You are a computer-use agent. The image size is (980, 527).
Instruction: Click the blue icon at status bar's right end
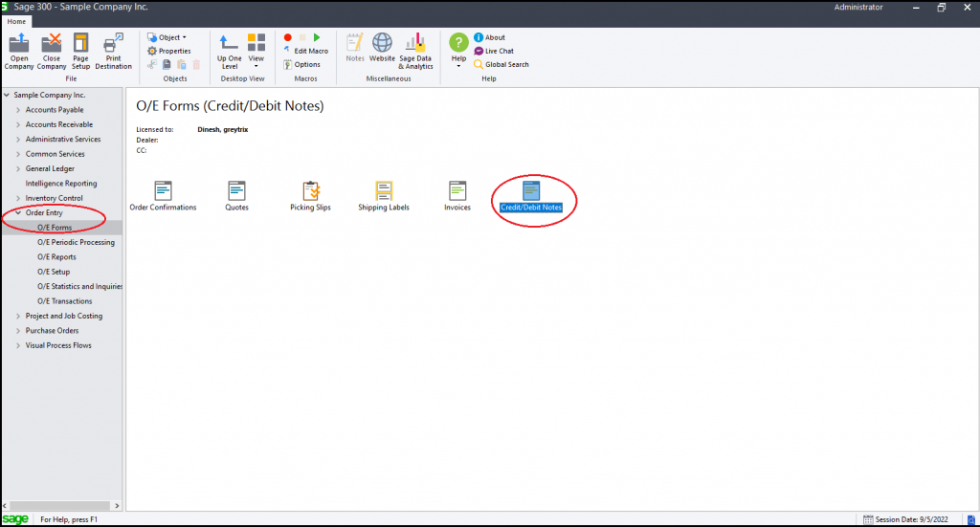971,519
